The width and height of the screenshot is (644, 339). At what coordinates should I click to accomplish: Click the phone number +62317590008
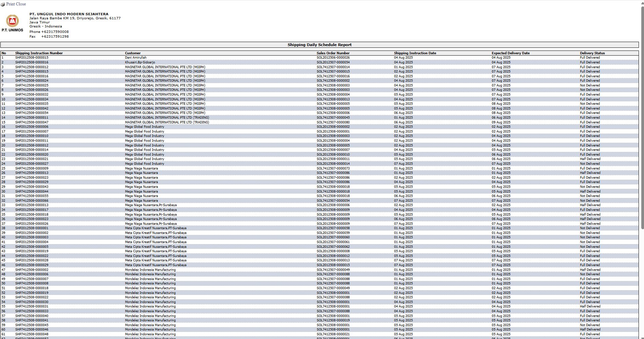coord(55,32)
